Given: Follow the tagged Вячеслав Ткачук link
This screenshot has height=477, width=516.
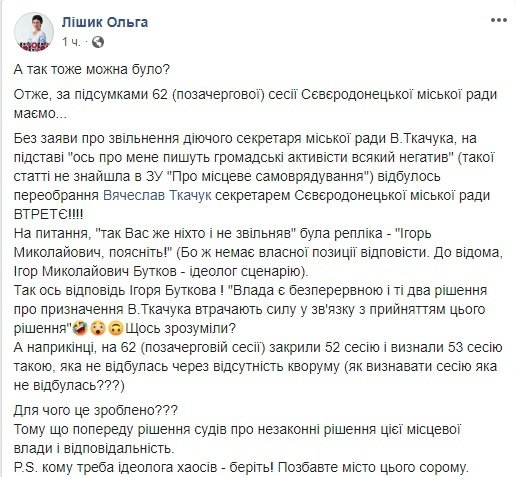Looking at the screenshot, I should click(157, 195).
